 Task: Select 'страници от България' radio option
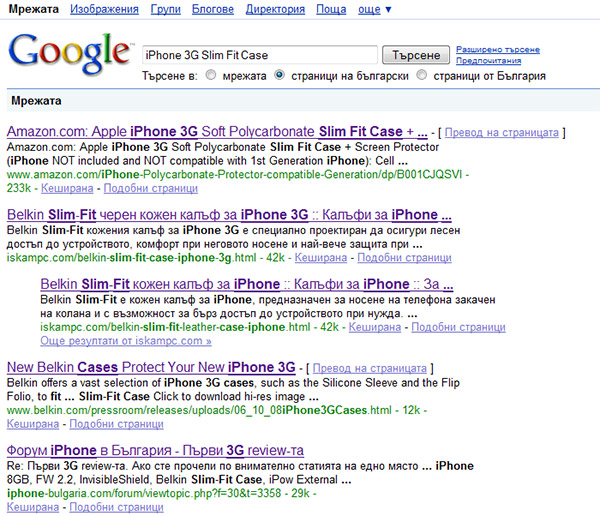pos(422,75)
